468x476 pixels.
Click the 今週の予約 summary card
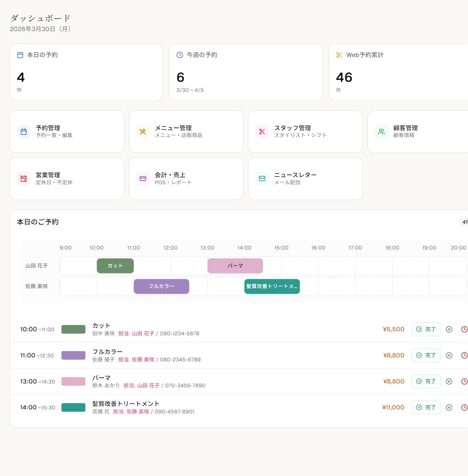246,72
